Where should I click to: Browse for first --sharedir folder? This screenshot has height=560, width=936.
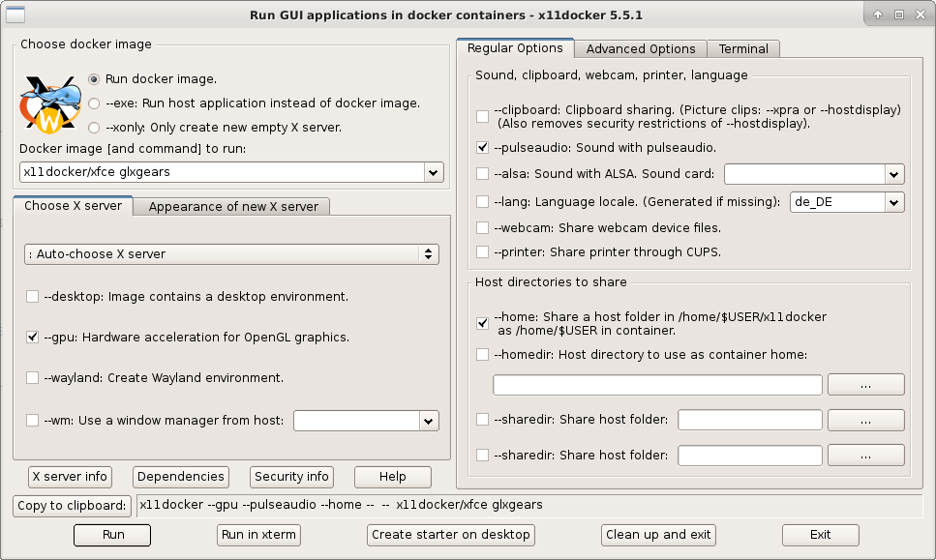click(x=866, y=421)
